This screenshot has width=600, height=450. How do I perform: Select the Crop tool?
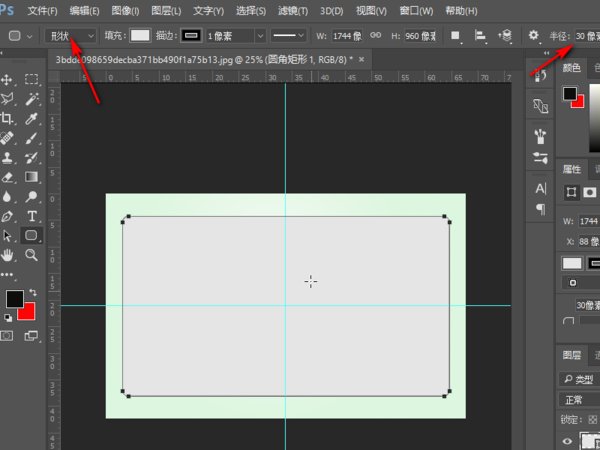pos(8,118)
